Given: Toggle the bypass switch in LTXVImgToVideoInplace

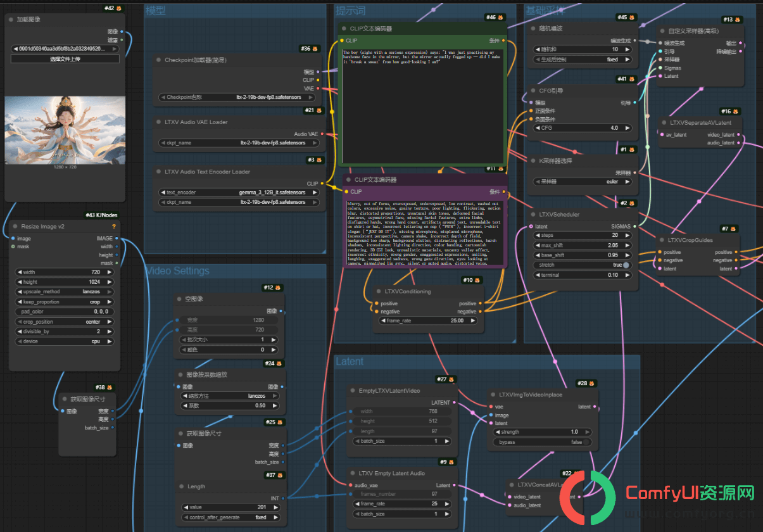Looking at the screenshot, I should (543, 442).
